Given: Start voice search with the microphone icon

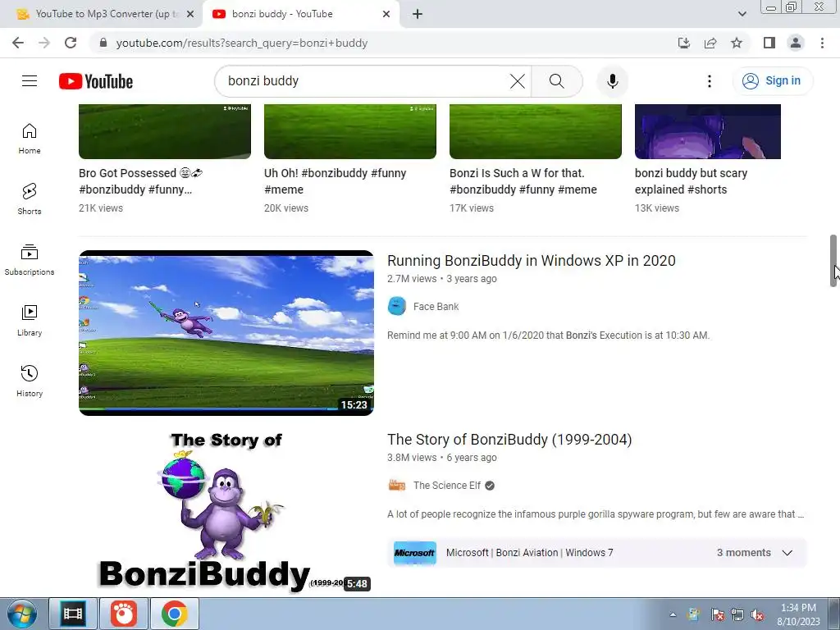Looking at the screenshot, I should tap(612, 81).
